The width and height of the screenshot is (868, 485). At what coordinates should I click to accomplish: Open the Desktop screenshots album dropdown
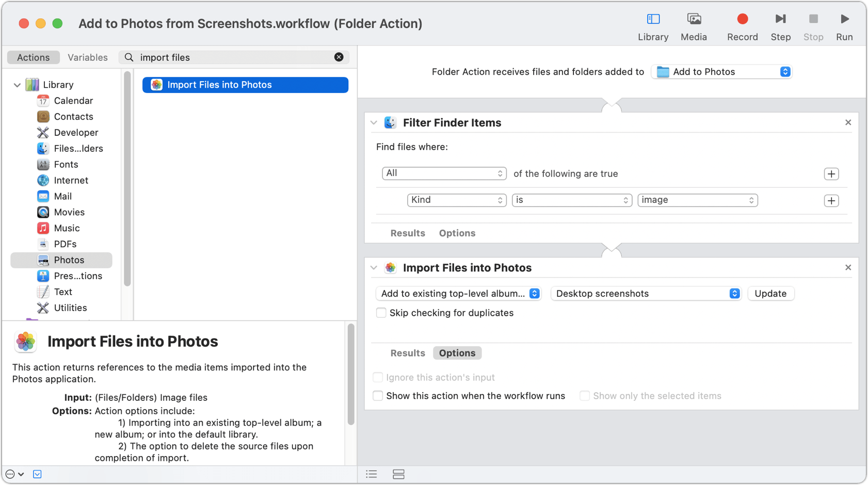pyautogui.click(x=645, y=293)
